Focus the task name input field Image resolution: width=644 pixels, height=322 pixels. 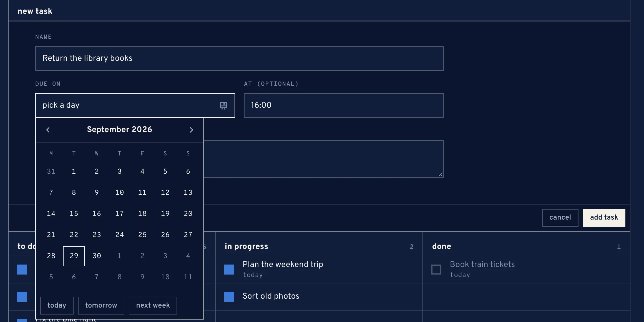pyautogui.click(x=240, y=59)
